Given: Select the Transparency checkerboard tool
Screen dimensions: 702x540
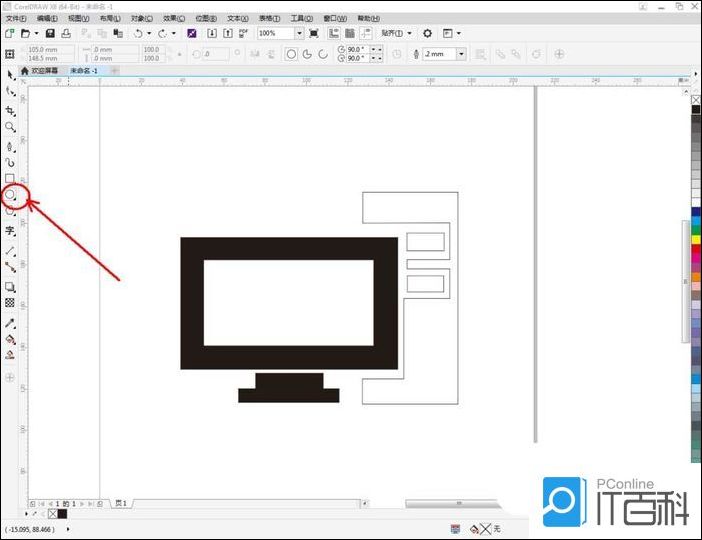Looking at the screenshot, I should click(x=10, y=302).
